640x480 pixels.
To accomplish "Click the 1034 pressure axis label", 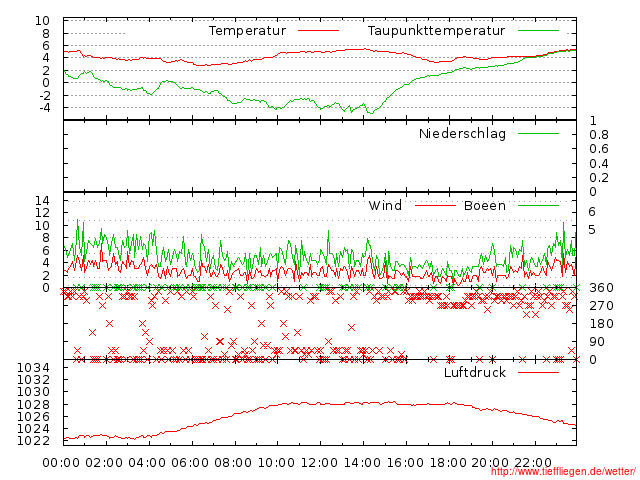I will click(33, 368).
